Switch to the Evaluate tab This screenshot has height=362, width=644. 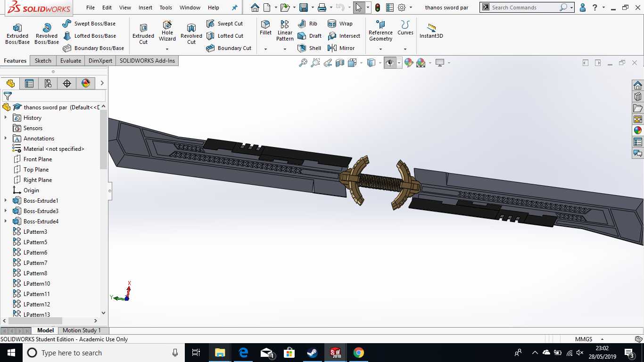70,61
